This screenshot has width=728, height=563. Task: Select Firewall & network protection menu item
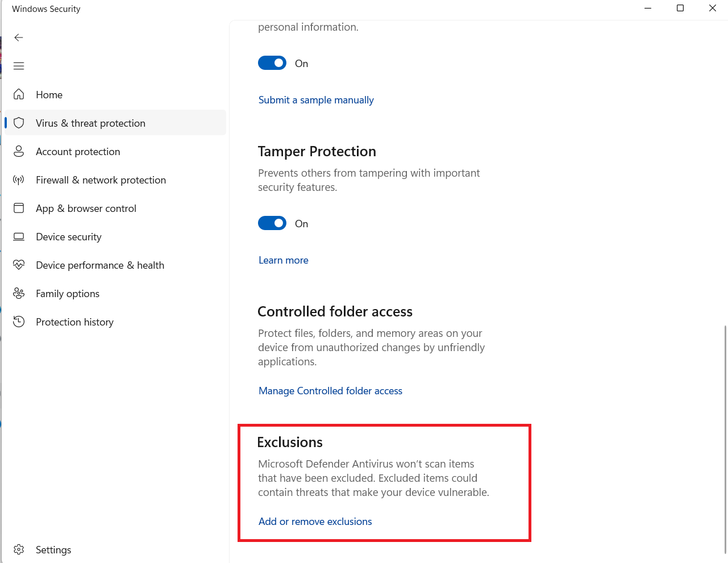(101, 180)
